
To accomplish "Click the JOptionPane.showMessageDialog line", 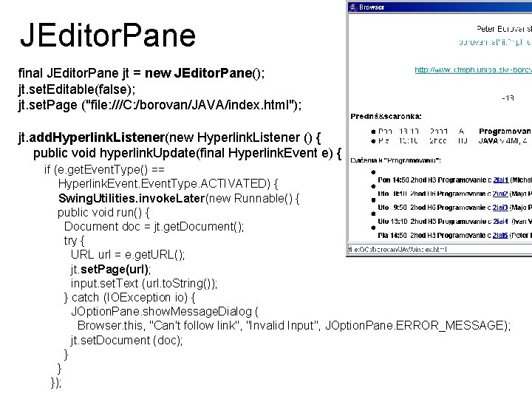I will point(165,312).
